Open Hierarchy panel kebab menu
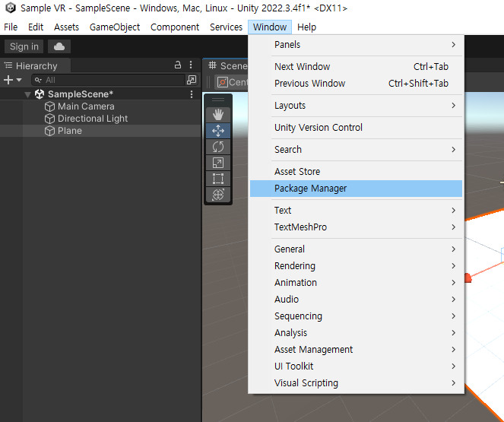The height and width of the screenshot is (422, 504). [x=191, y=65]
